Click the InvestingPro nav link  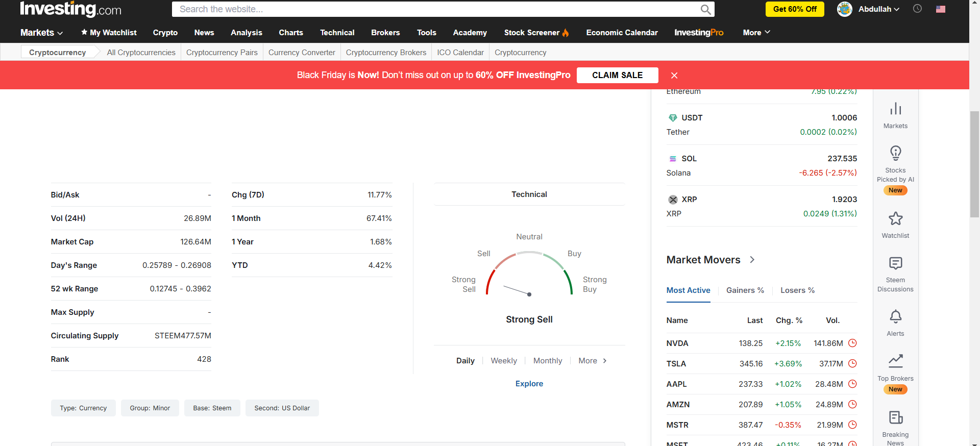pyautogui.click(x=699, y=33)
